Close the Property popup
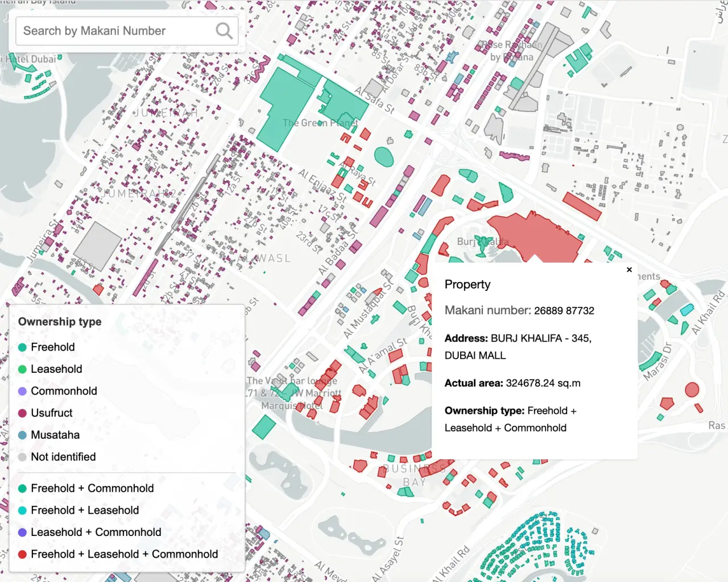 [629, 269]
